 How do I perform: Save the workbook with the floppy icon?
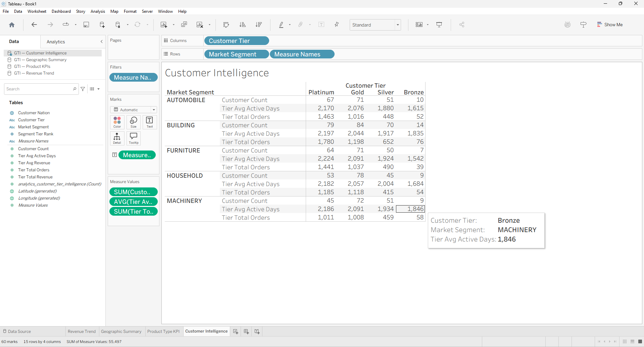86,25
